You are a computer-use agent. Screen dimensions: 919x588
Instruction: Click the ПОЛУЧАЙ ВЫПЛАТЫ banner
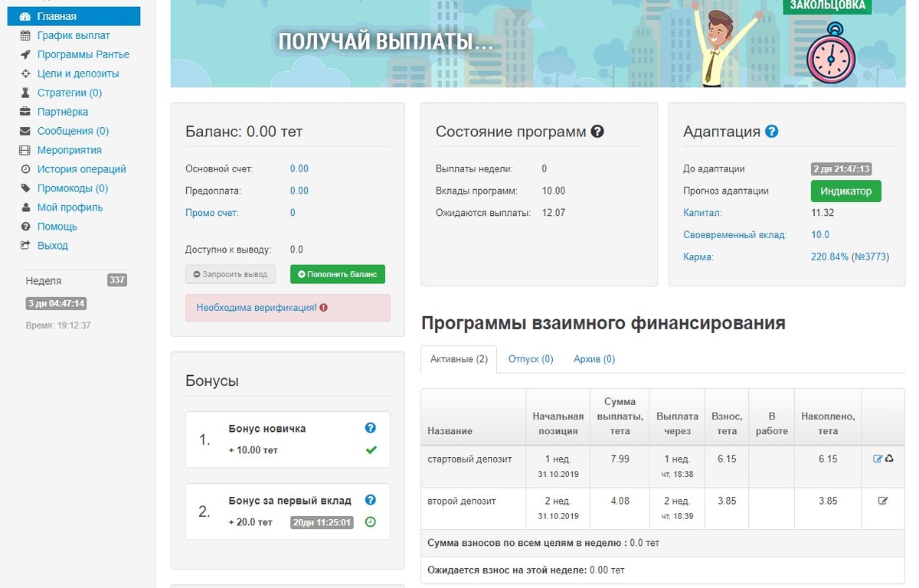(538, 44)
